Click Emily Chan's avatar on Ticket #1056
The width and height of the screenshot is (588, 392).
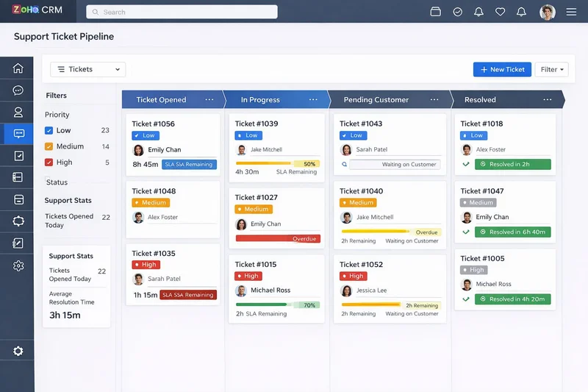[x=138, y=150]
